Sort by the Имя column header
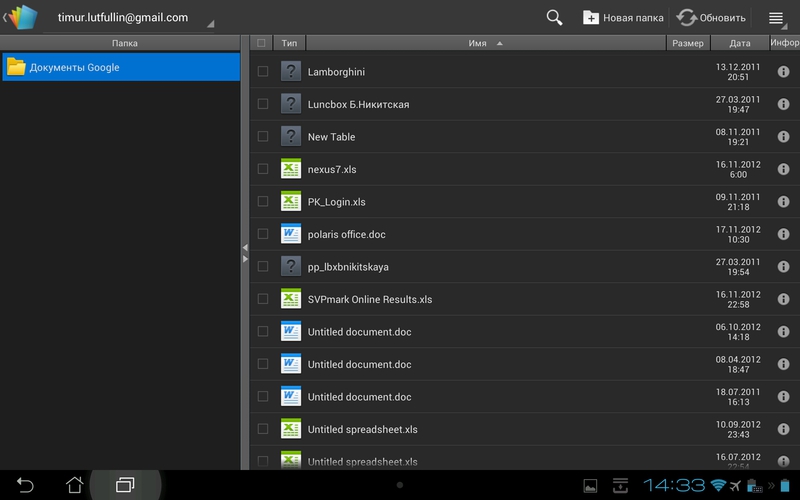 click(486, 43)
